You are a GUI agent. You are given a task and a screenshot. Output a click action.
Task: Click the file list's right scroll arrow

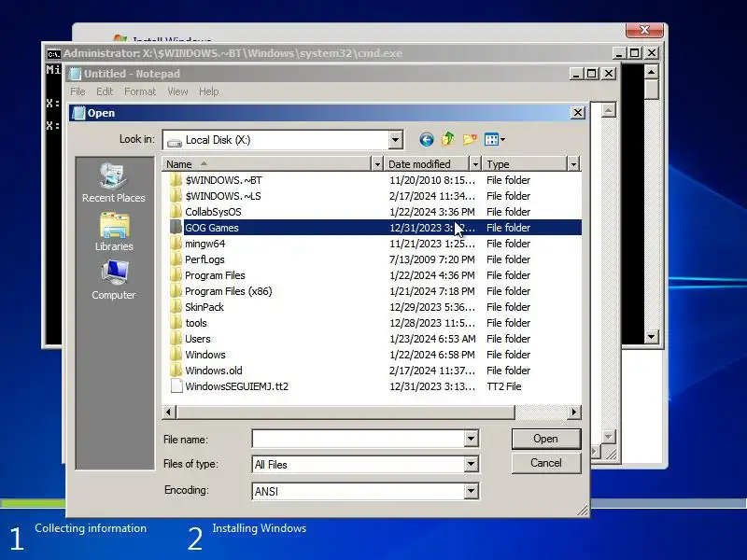point(574,412)
